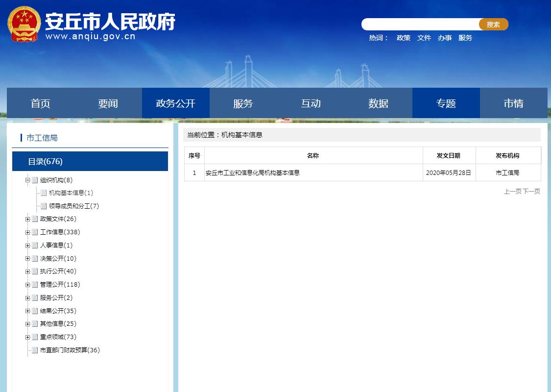Select 组织机构(8) tree item
Viewport: 551px width, 392px height.
pyautogui.click(x=56, y=180)
